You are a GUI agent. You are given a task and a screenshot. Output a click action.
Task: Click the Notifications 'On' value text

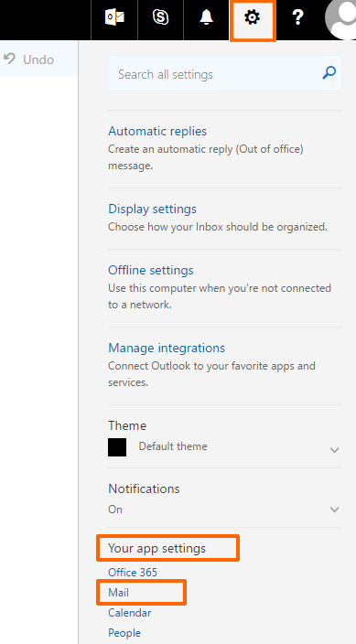[x=115, y=510]
